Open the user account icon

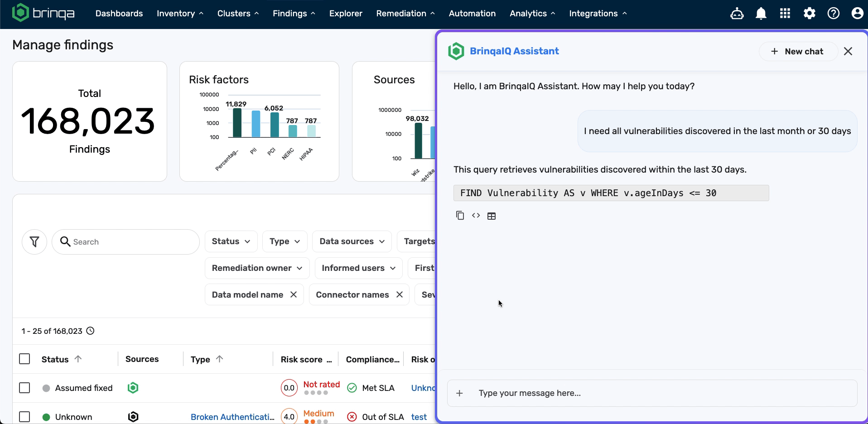tap(857, 14)
